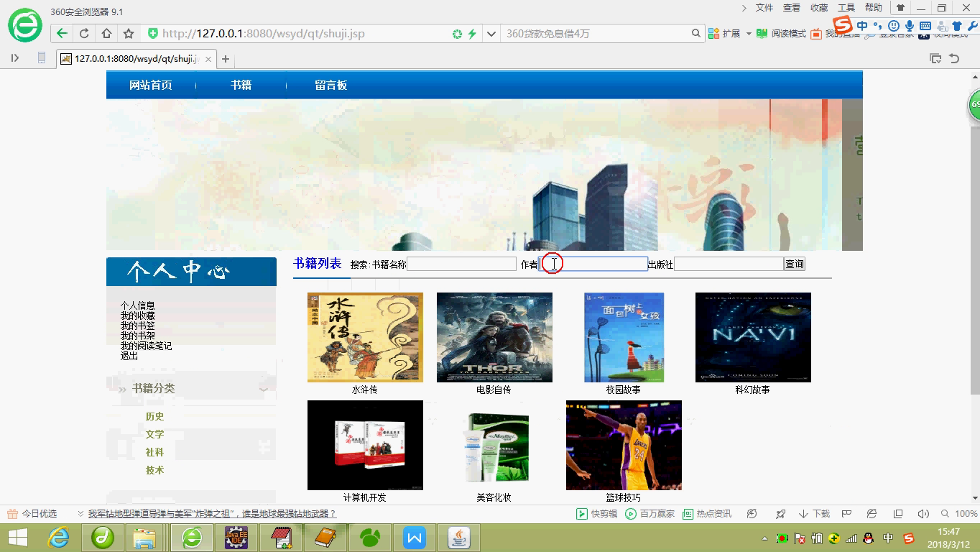Image resolution: width=980 pixels, height=552 pixels.
Task: Open the 我的书签 link
Action: [137, 326]
